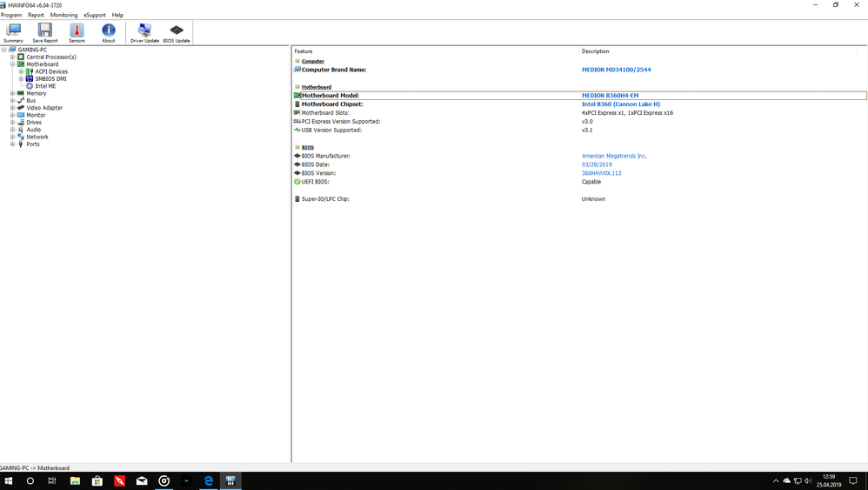Open File Explorer in the taskbar
The height and width of the screenshot is (490, 868).
75,480
